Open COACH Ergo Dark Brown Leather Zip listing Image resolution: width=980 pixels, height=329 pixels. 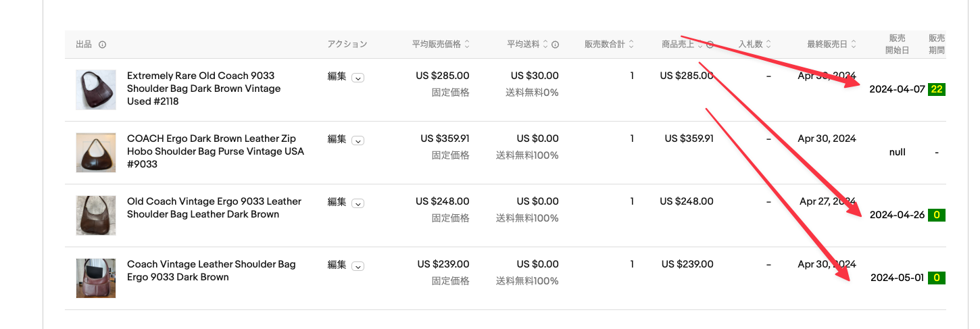(216, 151)
